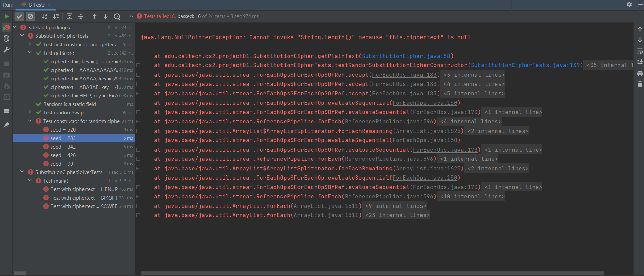Toggle auto-test rerun icon
The image size is (644, 276).
(6, 39)
